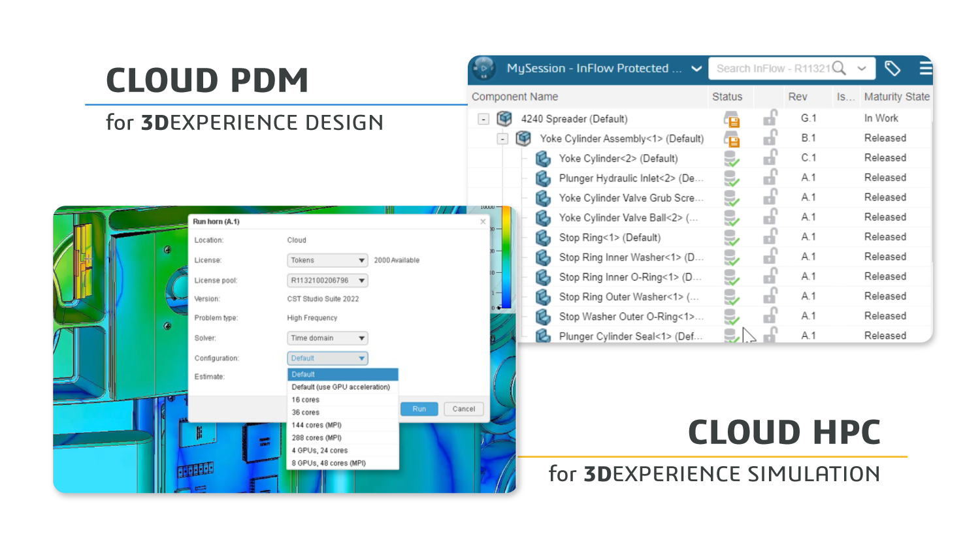This screenshot has width=980, height=553.
Task: Click the magnifier search icon
Action: click(840, 68)
